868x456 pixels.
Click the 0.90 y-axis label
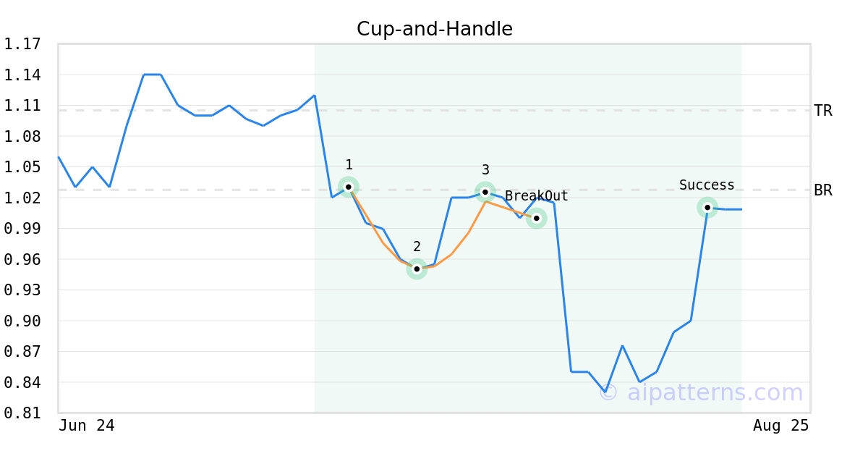tap(22, 321)
